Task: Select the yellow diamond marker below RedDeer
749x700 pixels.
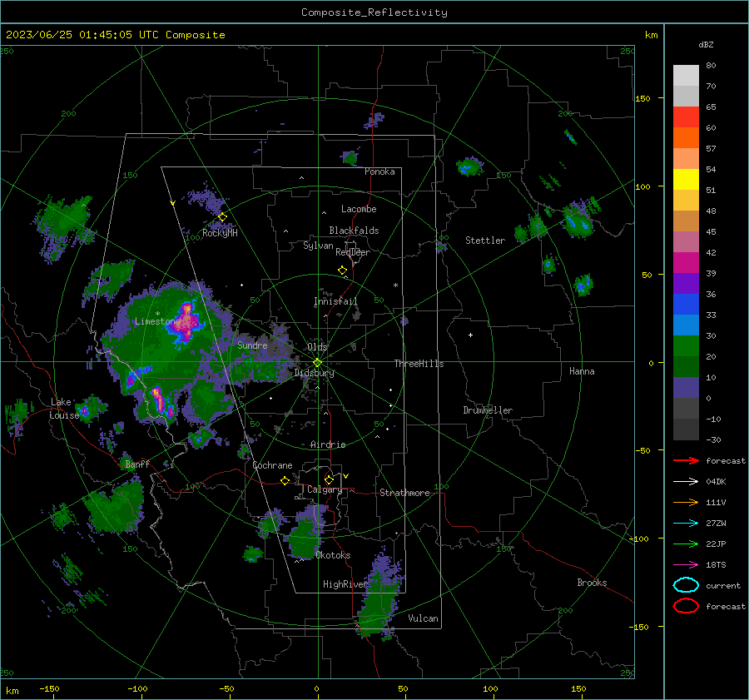Action: 342,271
